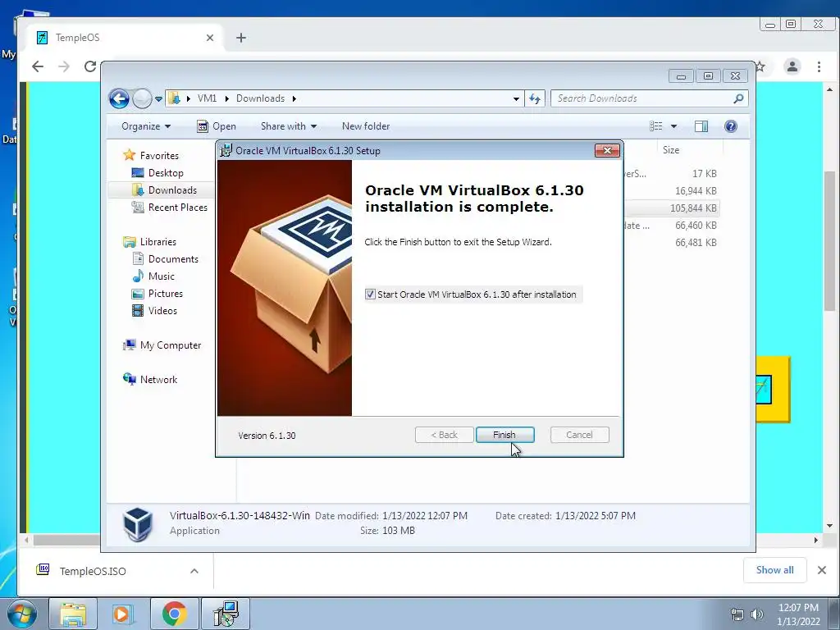Click Chrome page vertical scrollbar
The width and height of the screenshot is (840, 630).
click(x=829, y=241)
